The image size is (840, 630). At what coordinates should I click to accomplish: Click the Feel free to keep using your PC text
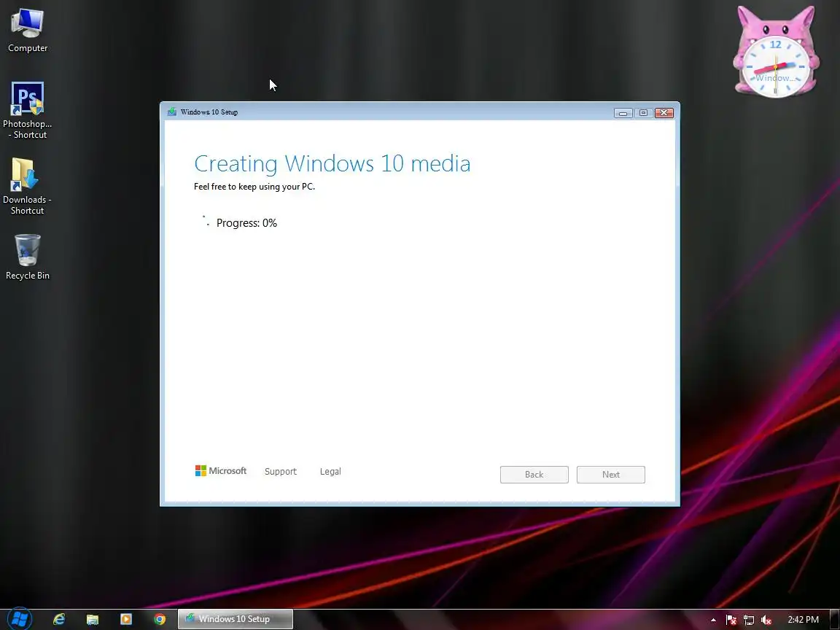coord(254,187)
